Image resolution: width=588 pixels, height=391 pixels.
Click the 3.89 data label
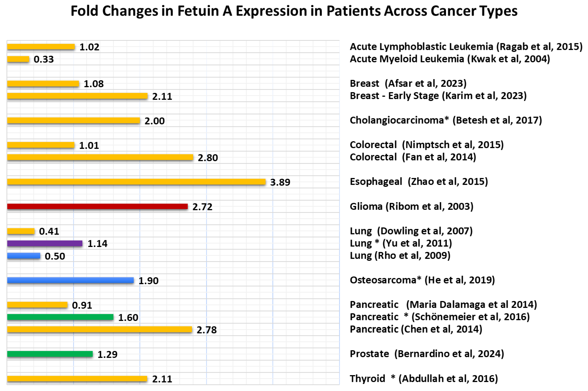click(x=280, y=182)
